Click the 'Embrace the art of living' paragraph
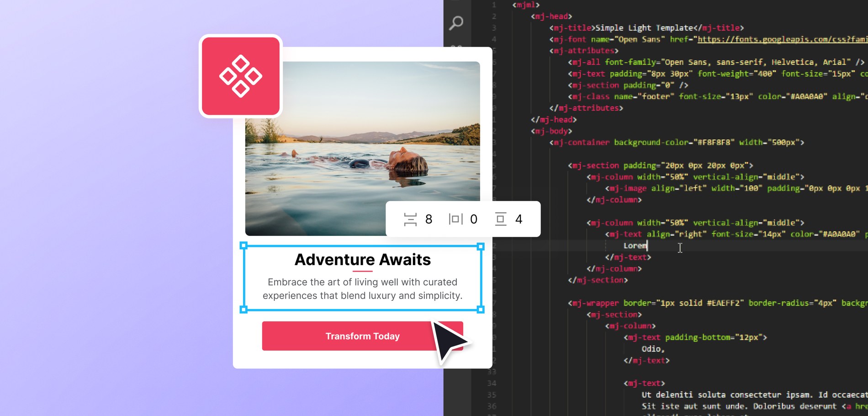 click(363, 289)
